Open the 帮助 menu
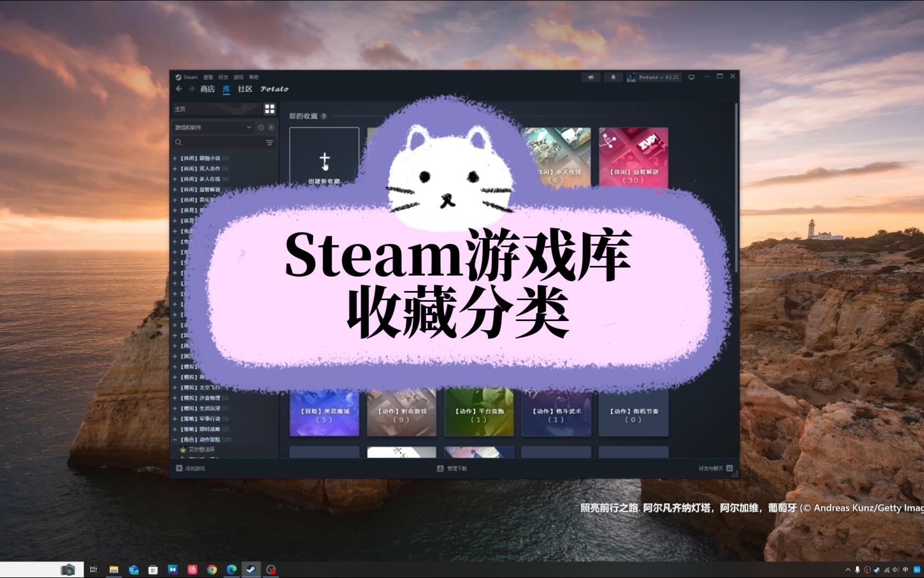This screenshot has height=578, width=924. [x=254, y=77]
